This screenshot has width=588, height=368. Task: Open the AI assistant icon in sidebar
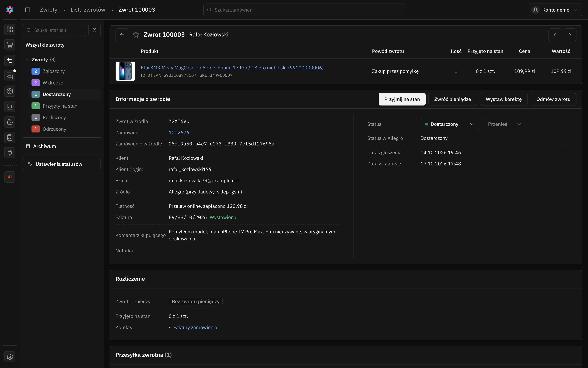10,177
